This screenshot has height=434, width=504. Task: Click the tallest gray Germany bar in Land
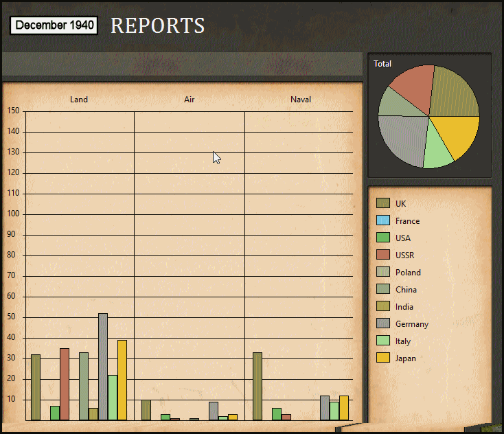(x=103, y=366)
